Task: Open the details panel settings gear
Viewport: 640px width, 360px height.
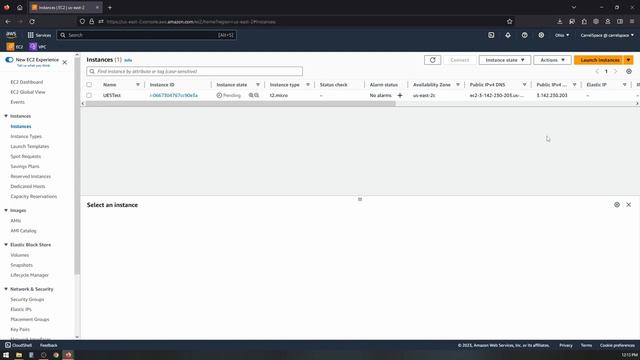Action: pos(617,204)
